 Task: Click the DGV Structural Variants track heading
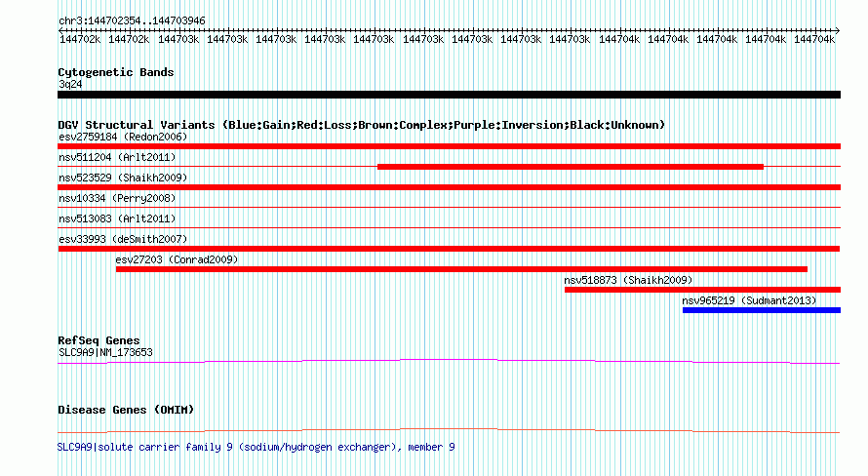point(362,125)
